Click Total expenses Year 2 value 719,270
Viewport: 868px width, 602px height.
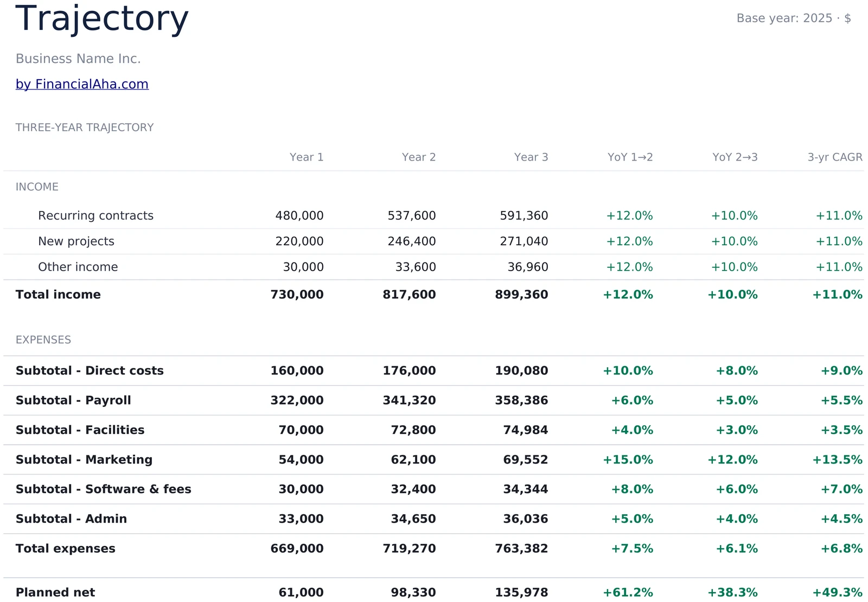coord(410,548)
